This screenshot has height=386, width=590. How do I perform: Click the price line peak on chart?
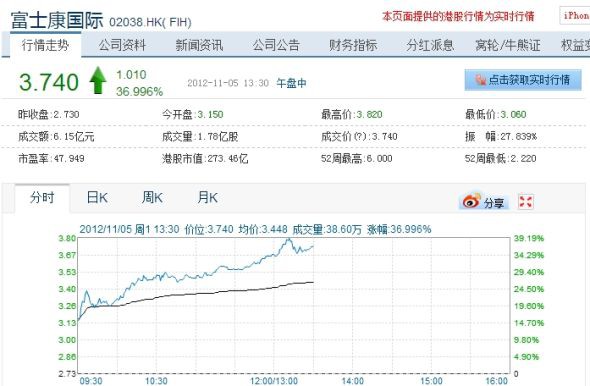[x=289, y=239]
